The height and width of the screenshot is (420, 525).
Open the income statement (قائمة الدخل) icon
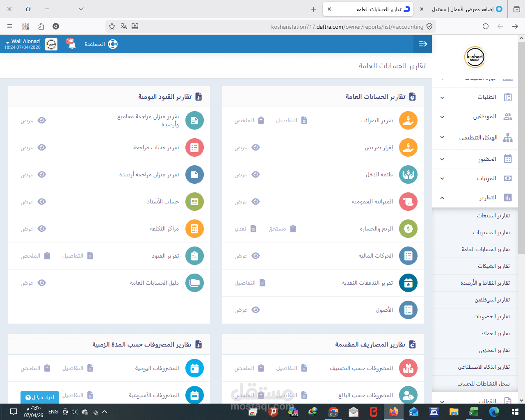coord(408,175)
